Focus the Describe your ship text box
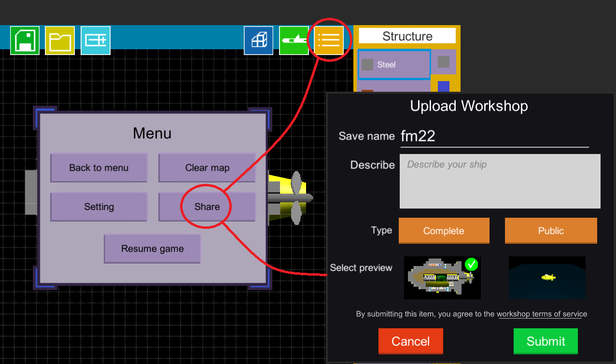The height and width of the screenshot is (364, 616). tap(500, 182)
